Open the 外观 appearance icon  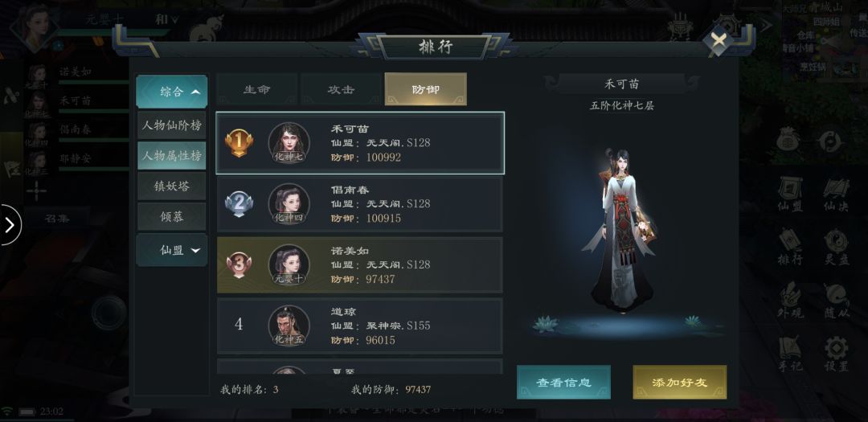click(x=790, y=300)
